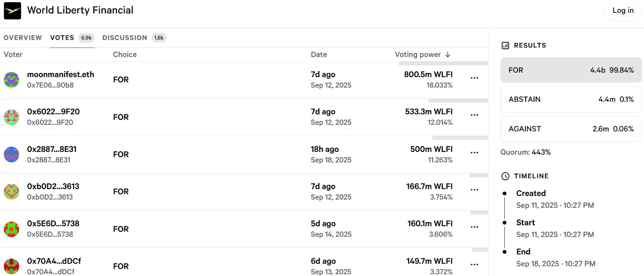This screenshot has height=276, width=644.
Task: Click the World Liberty Financial eagle logo
Action: point(12,11)
